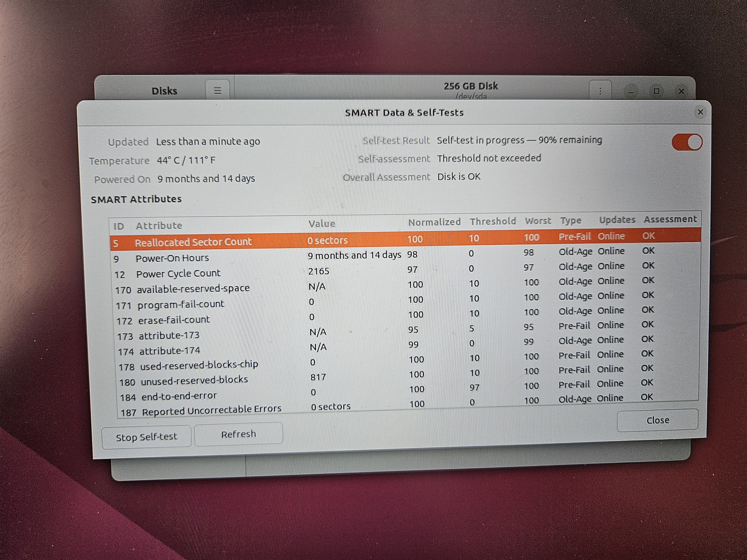Close the Disks window

coord(681,91)
